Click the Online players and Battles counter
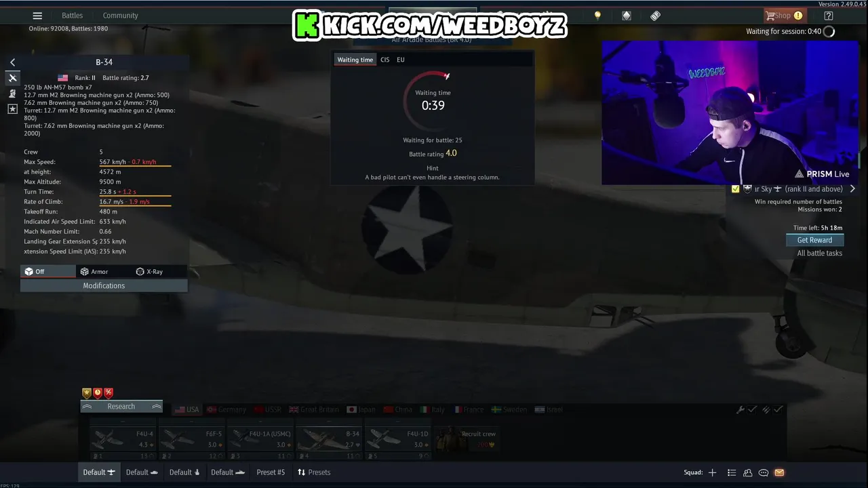This screenshot has width=868, height=488. point(68,28)
